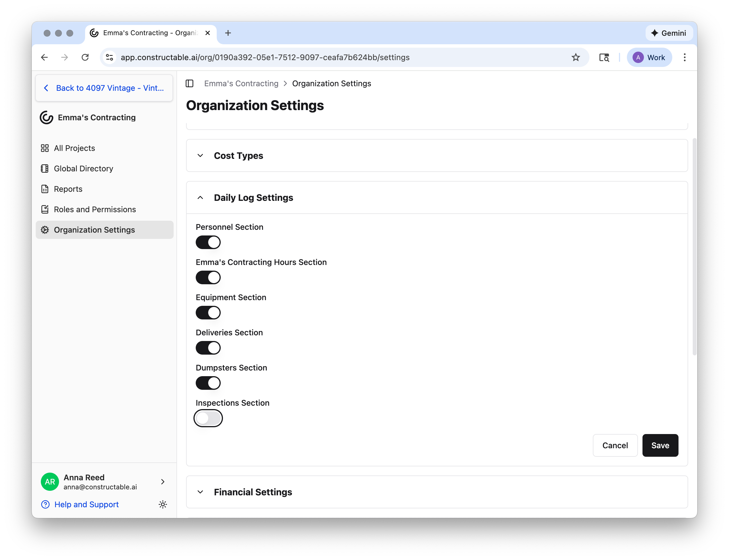This screenshot has height=560, width=729.
Task: Save the Daily Log Settings
Action: click(660, 445)
